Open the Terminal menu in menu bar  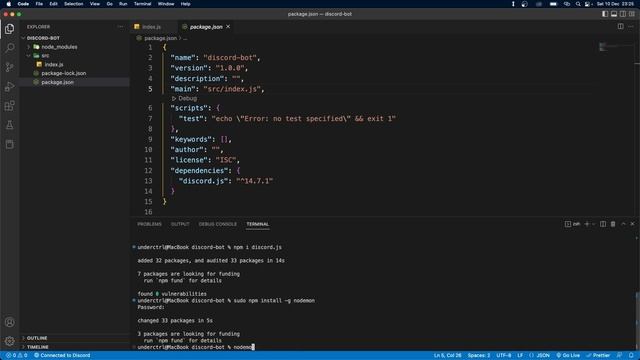(142, 4)
